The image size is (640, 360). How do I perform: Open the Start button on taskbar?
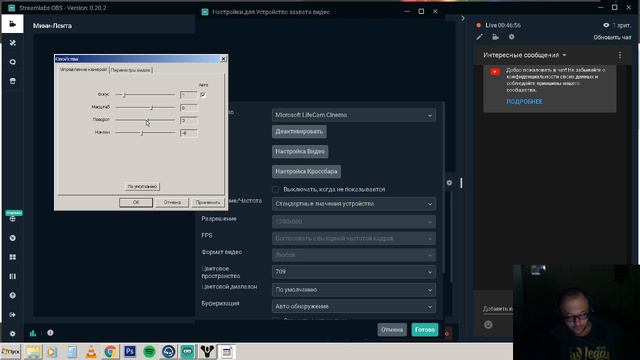11,351
